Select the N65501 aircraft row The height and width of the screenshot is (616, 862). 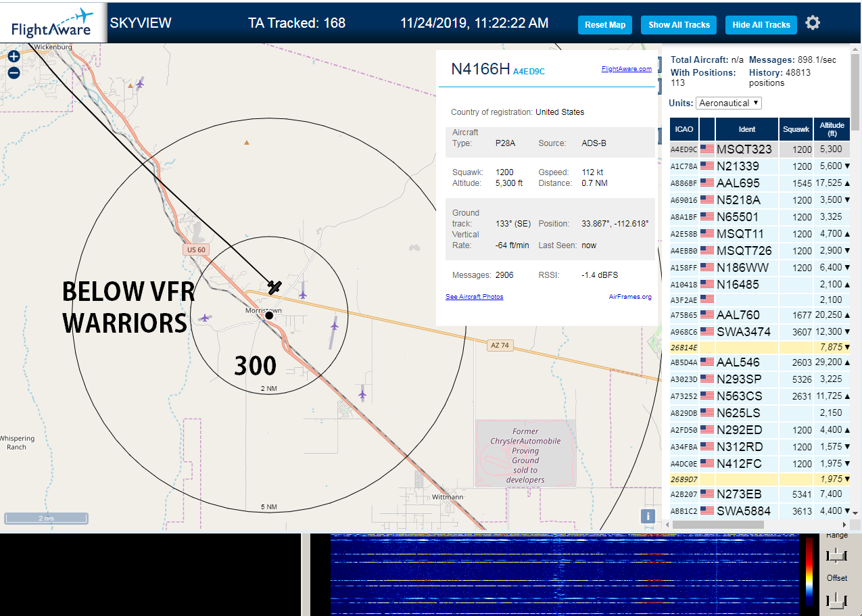(x=760, y=217)
